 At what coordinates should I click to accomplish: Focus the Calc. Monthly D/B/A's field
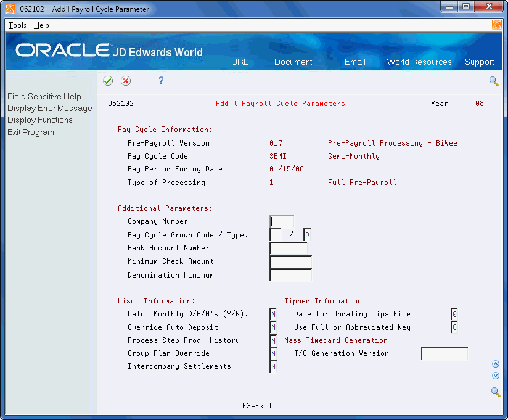[273, 314]
